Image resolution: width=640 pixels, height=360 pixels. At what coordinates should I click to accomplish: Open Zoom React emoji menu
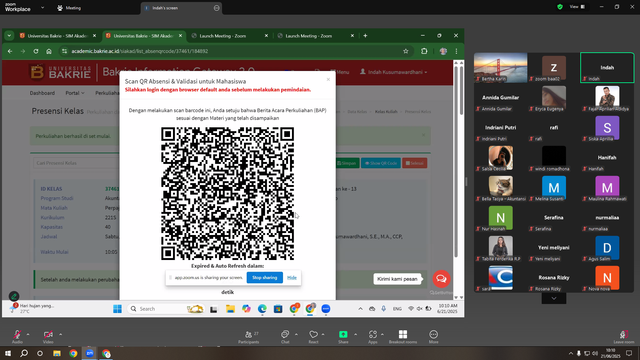point(313,336)
